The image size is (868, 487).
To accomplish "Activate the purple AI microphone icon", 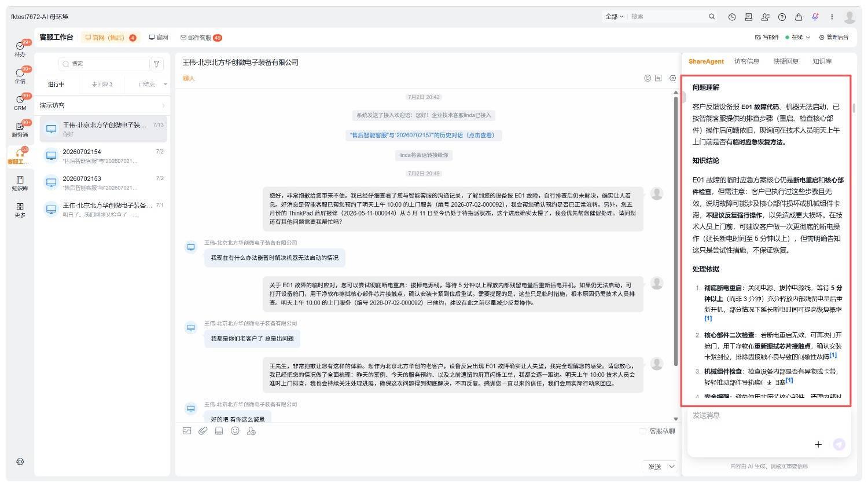I will (815, 17).
